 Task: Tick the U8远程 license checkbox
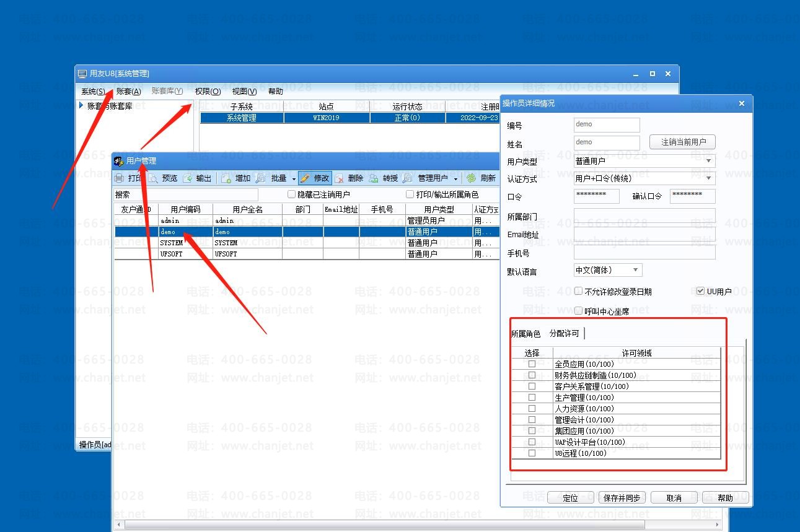[x=532, y=453]
